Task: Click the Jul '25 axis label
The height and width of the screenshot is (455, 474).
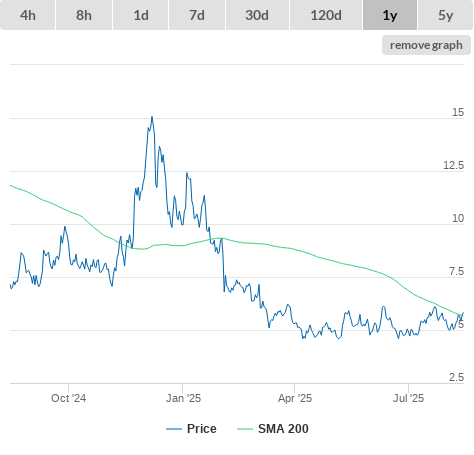Action: (408, 398)
